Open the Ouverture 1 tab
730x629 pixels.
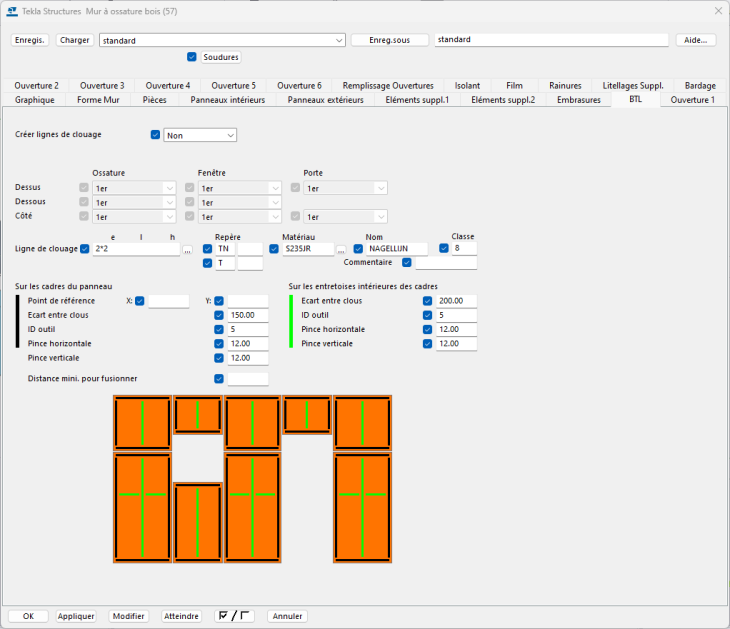pos(692,100)
